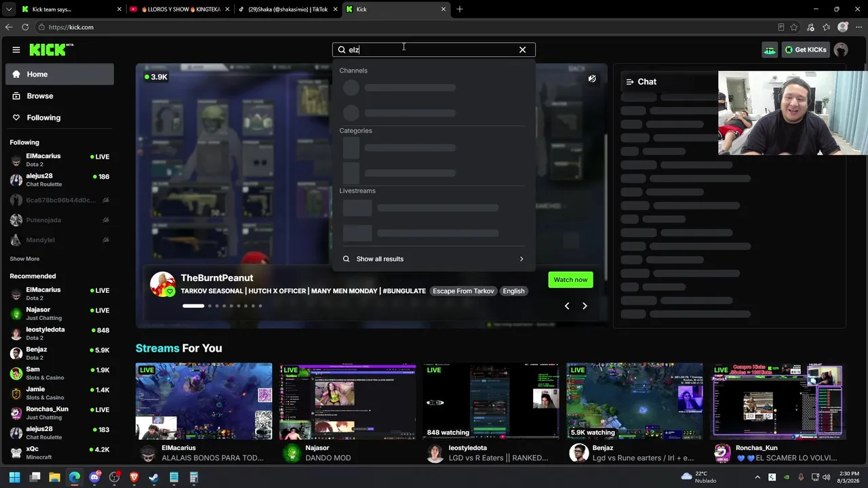This screenshot has width=868, height=488.
Task: Open Windows Start menu
Action: tap(15, 477)
